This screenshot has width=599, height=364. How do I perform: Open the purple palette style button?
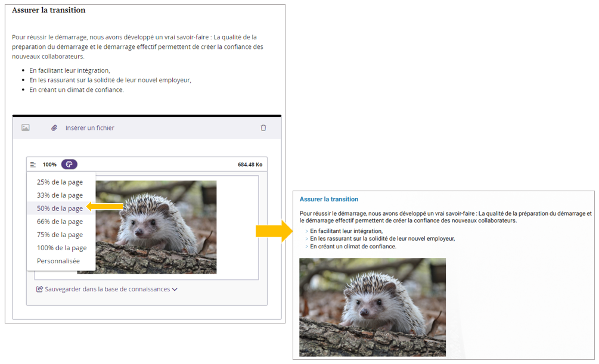pos(69,164)
